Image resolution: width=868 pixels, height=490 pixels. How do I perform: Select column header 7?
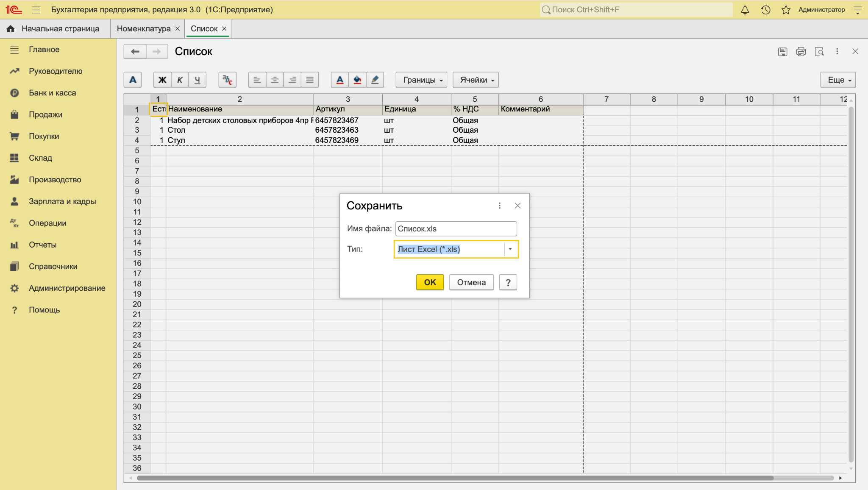(606, 99)
